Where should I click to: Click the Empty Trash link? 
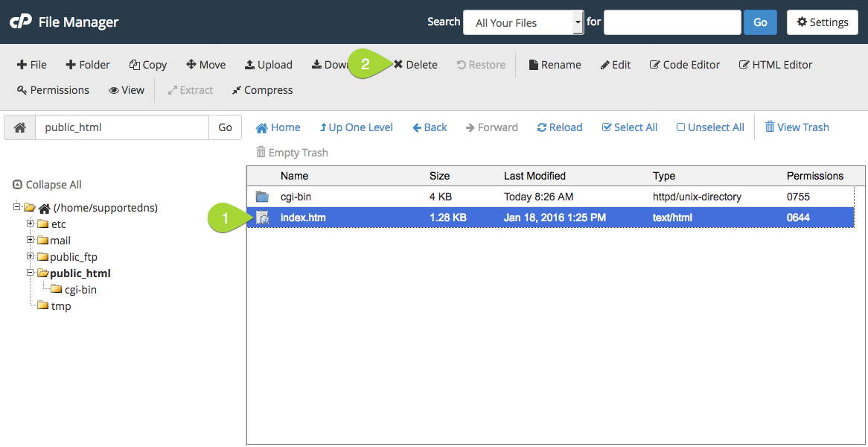click(x=292, y=152)
